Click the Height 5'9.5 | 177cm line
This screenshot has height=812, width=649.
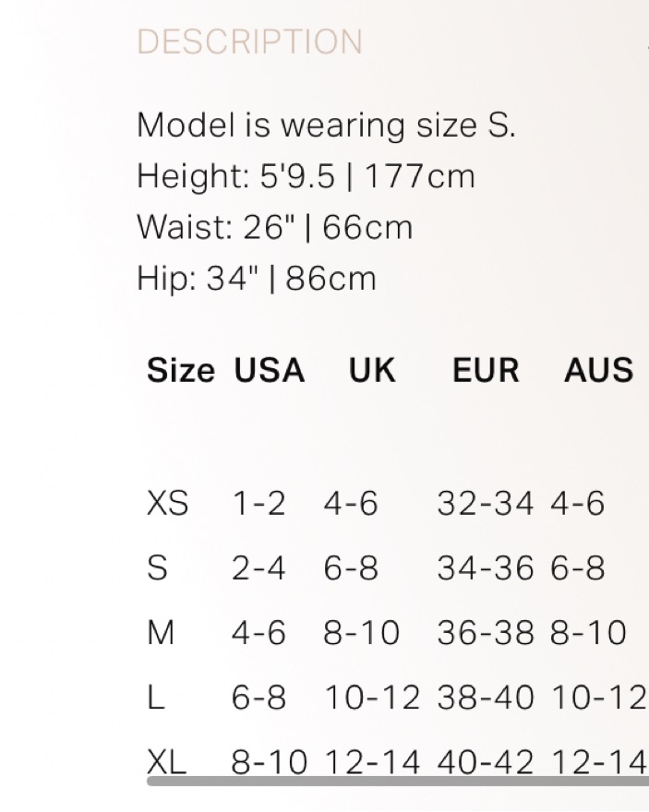[306, 176]
